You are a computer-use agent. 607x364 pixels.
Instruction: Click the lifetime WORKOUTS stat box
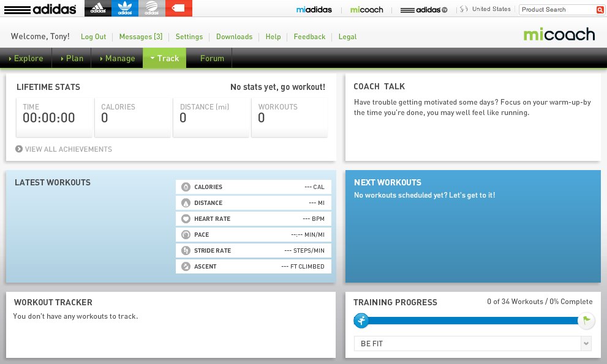pos(290,117)
